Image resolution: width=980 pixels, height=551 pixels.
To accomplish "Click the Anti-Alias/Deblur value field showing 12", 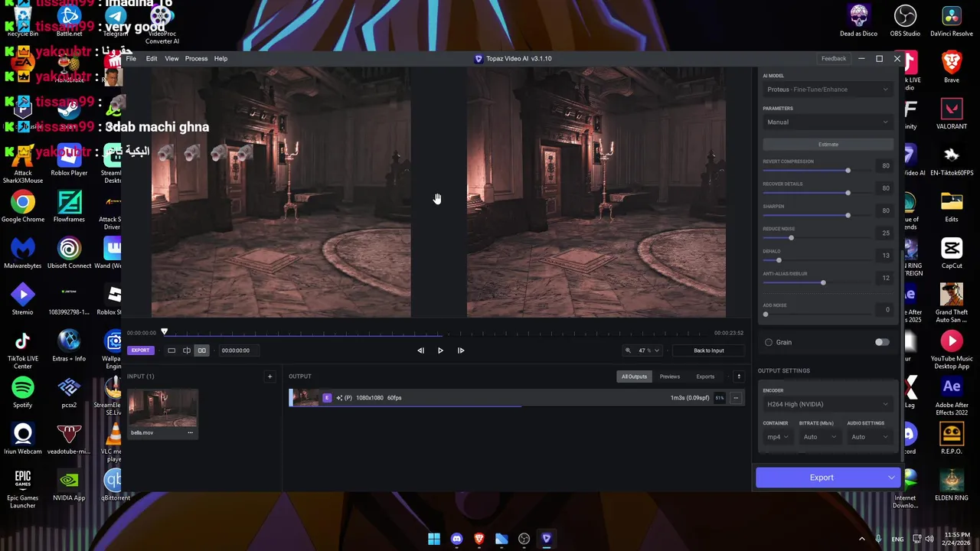I will 884,278.
